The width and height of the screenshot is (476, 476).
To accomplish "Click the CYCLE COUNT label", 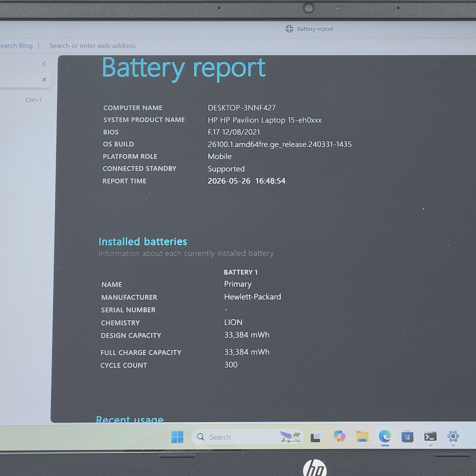I will [124, 365].
